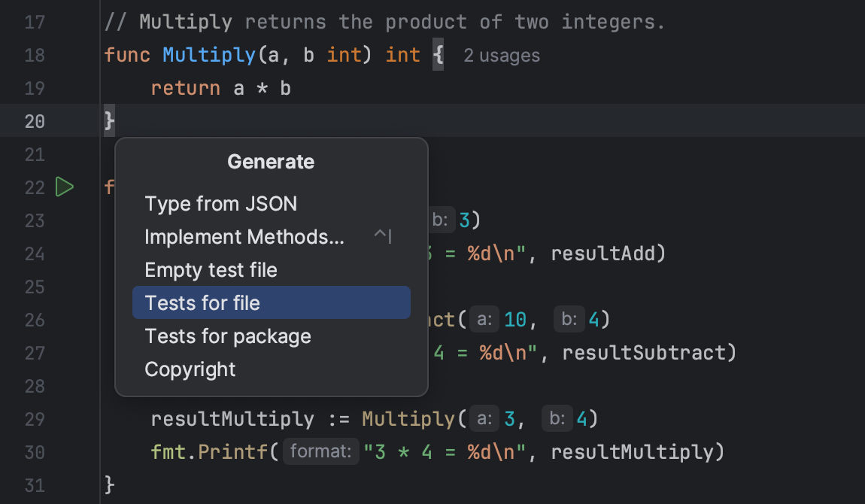Click the highlighted closing brace on line 20
This screenshot has width=865, height=504.
(x=109, y=120)
